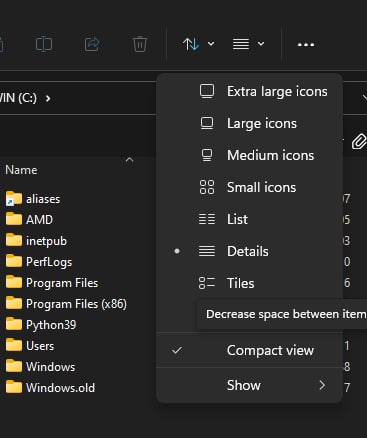Viewport: 367px width, 438px height.
Task: Click the Details layout lines icon
Action: [x=207, y=251]
